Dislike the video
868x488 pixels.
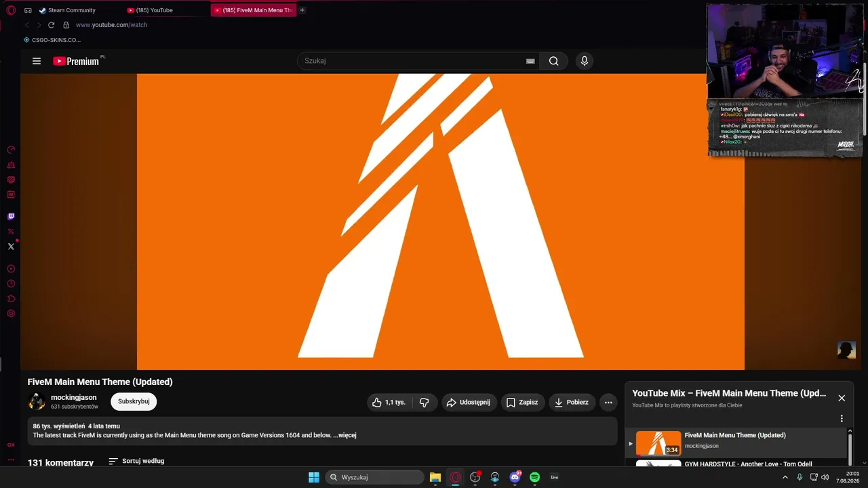(x=425, y=403)
